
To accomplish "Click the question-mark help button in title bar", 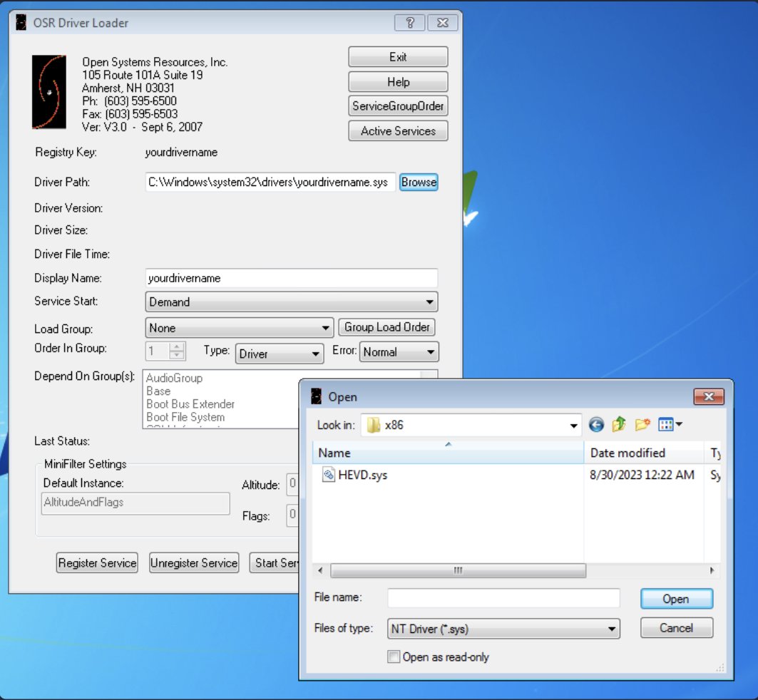I will point(409,23).
